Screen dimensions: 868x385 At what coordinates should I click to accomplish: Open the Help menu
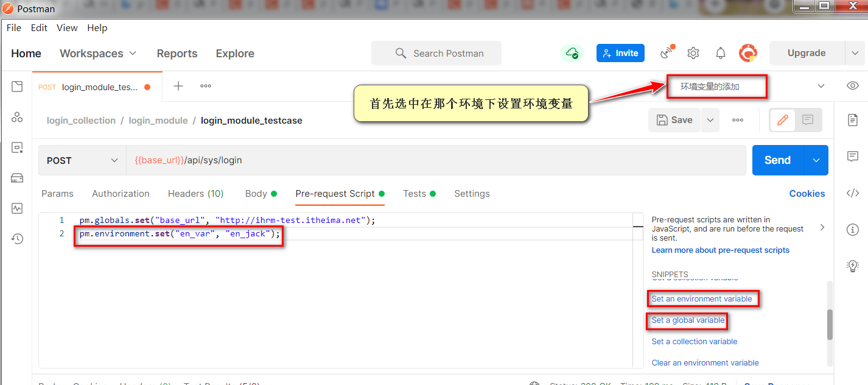[x=97, y=27]
